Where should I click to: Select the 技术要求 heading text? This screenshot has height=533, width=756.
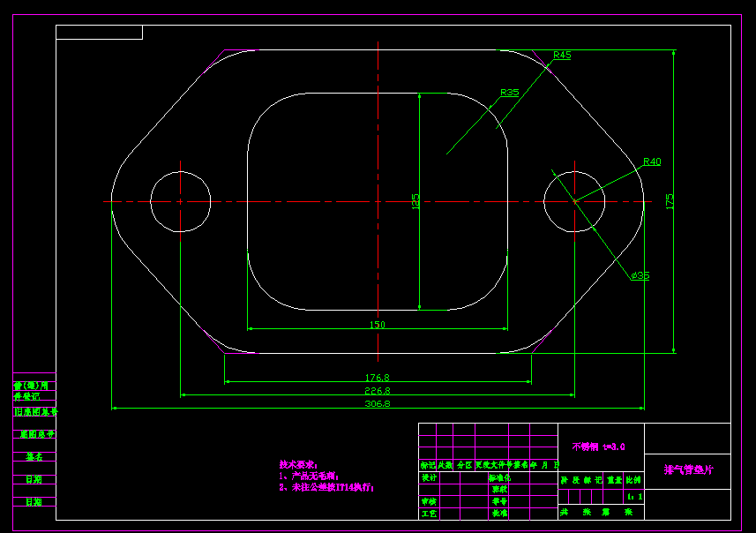pos(298,464)
